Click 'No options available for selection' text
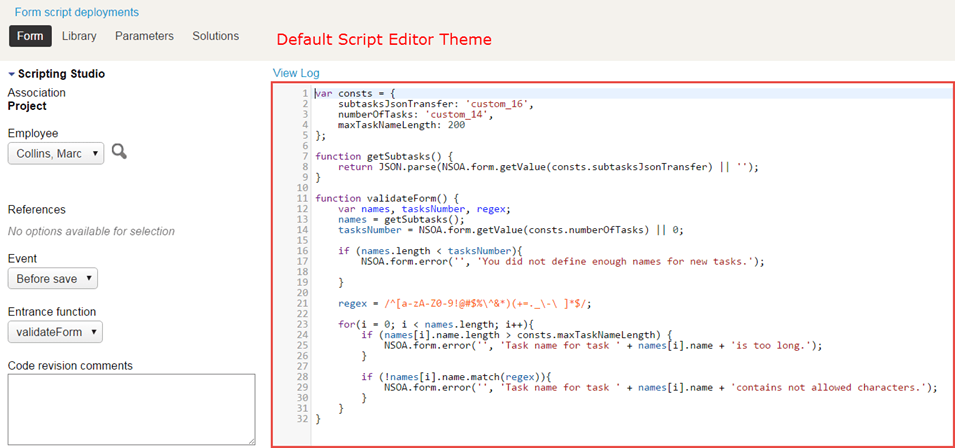955x448 pixels. (91, 231)
